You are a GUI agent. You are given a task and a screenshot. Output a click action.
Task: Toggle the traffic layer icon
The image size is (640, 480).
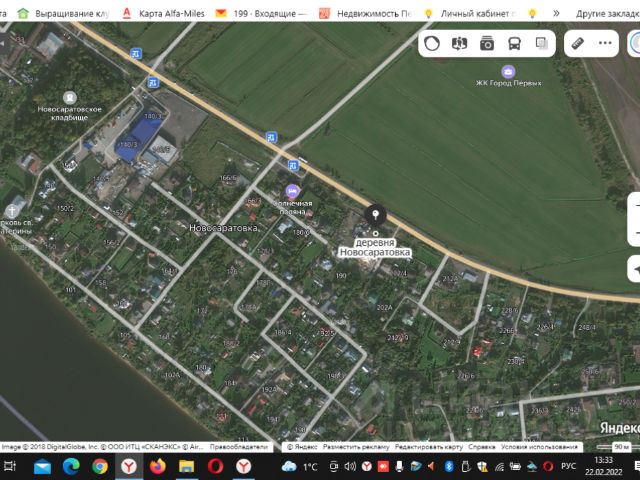pyautogui.click(x=432, y=44)
